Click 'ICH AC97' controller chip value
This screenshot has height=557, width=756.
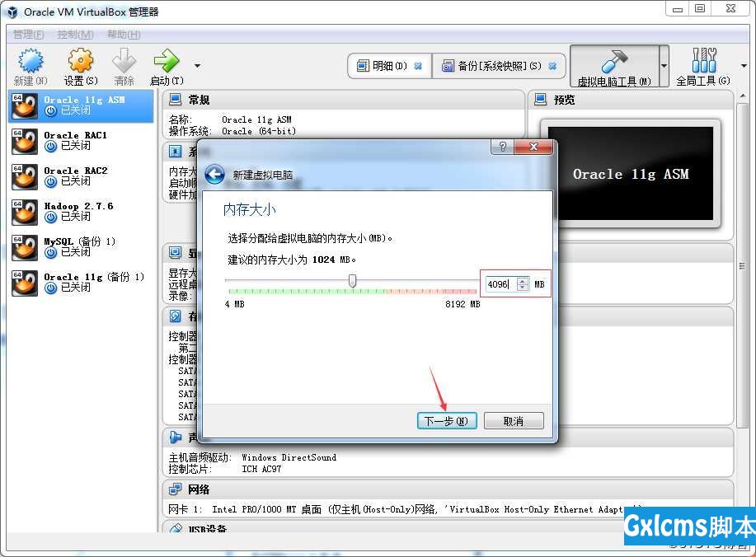(261, 469)
